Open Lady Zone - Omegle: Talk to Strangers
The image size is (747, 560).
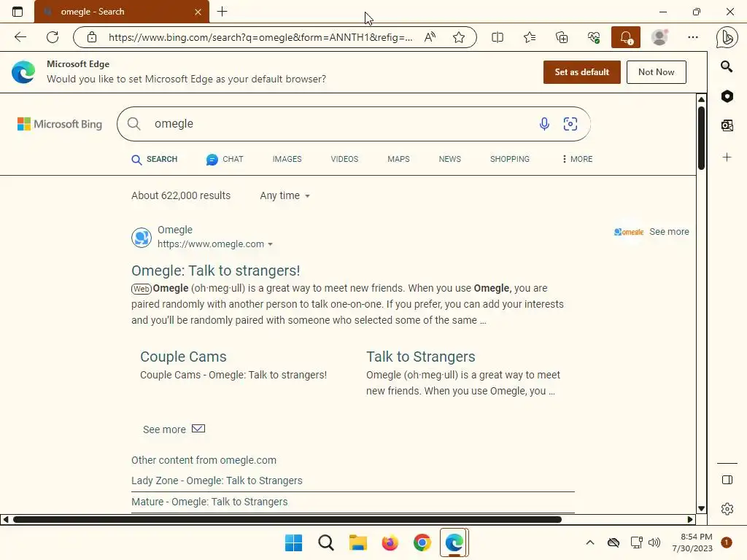click(x=217, y=481)
